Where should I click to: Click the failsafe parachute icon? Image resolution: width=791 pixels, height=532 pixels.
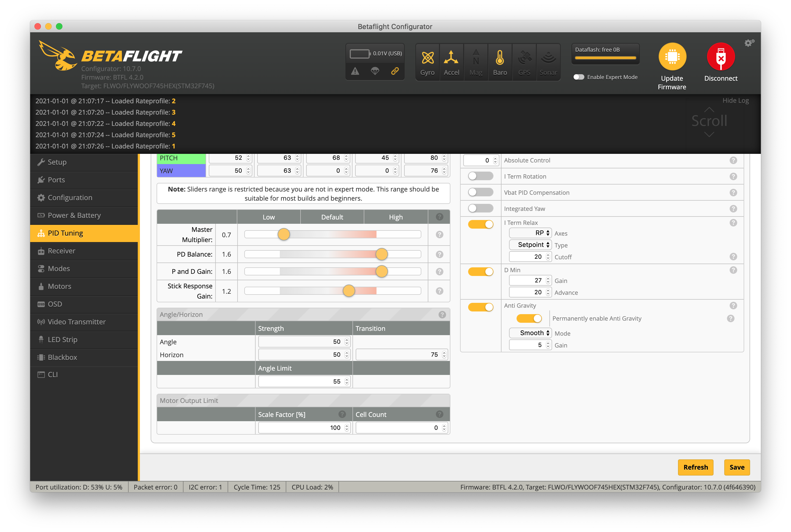tap(375, 71)
